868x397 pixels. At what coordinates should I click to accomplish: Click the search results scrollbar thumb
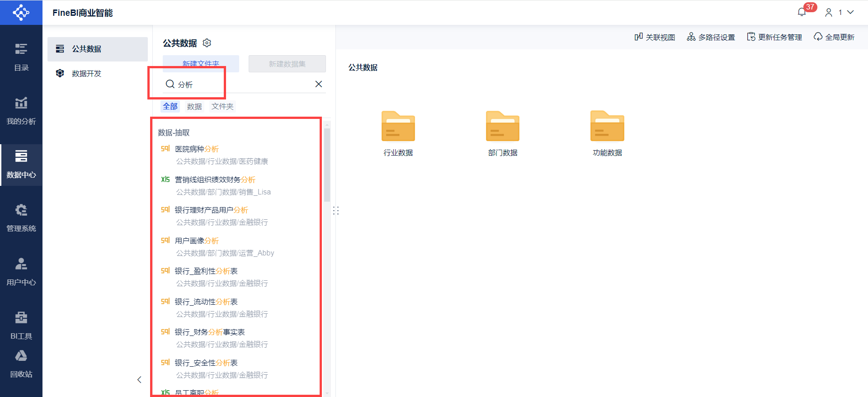[x=327, y=165]
